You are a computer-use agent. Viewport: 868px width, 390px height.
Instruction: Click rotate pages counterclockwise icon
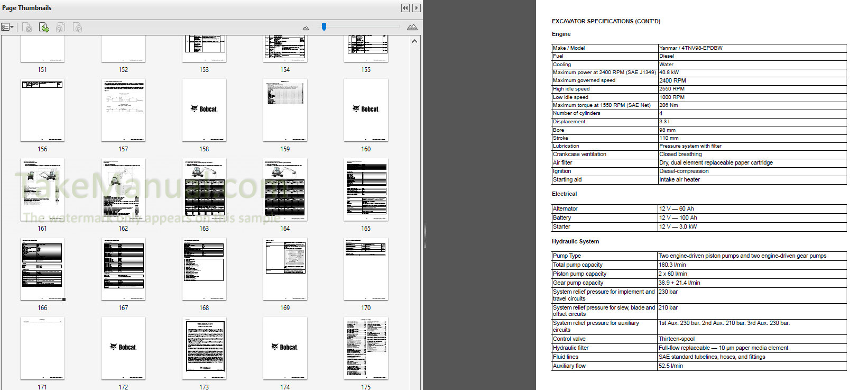click(60, 28)
